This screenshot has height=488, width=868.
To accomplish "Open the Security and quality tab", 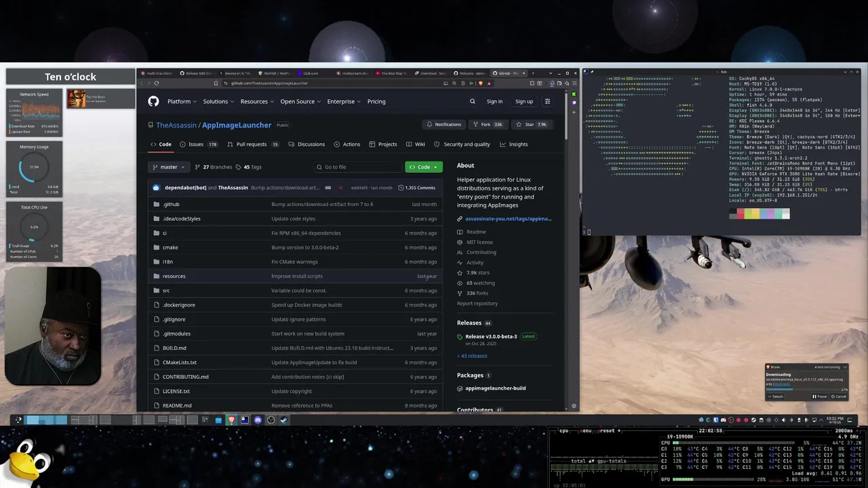I will pyautogui.click(x=462, y=144).
